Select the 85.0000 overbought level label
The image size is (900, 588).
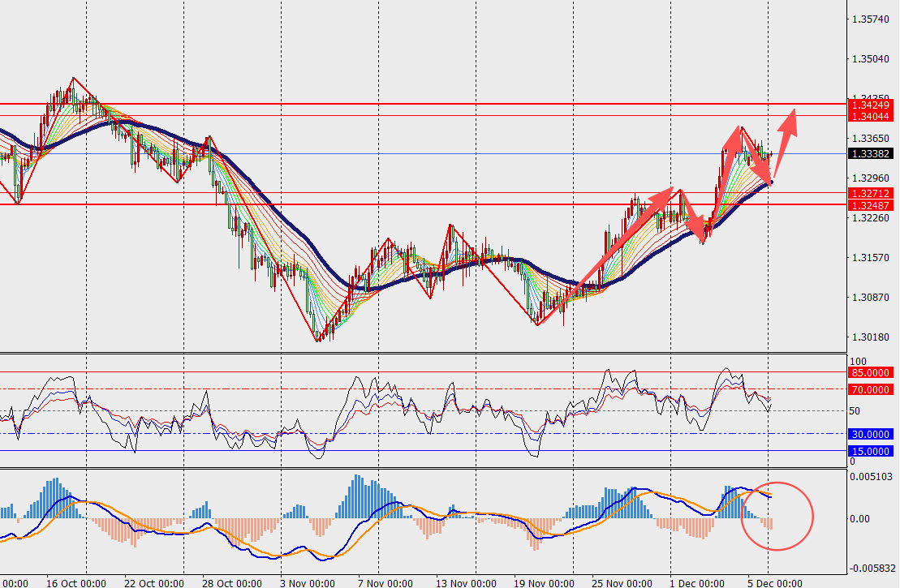point(870,373)
